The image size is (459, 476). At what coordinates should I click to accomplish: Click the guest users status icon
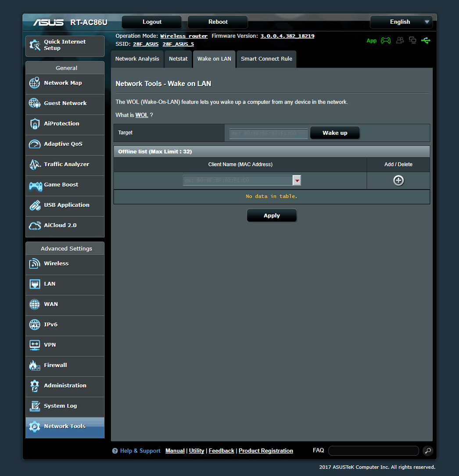click(x=400, y=40)
